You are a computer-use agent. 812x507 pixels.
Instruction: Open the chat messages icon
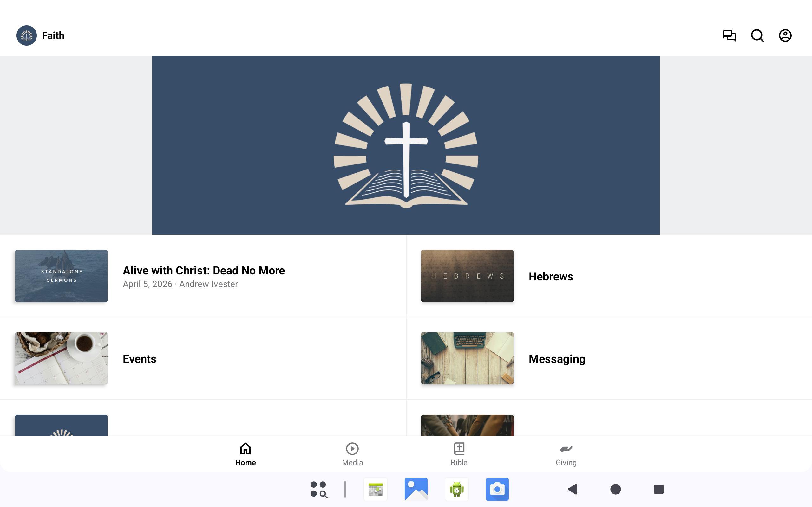coord(729,35)
